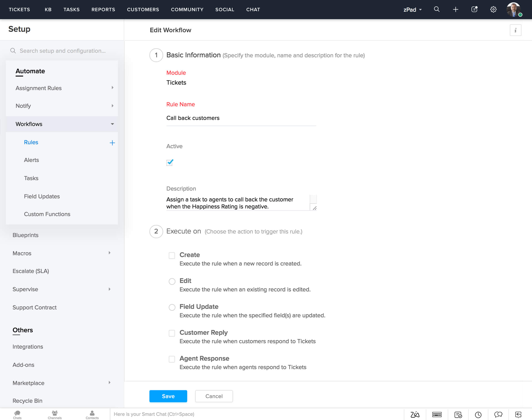Expand the Assignment Rules section
The height and width of the screenshot is (420, 532).
112,88
